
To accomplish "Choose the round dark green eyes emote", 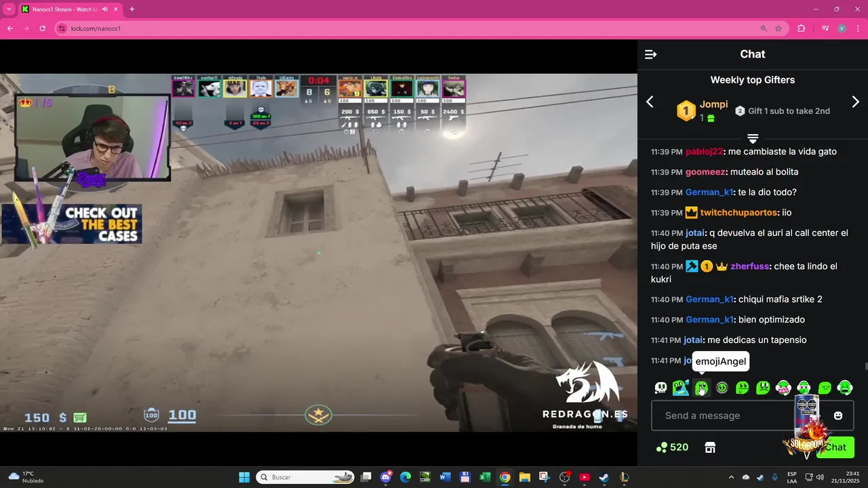I will point(722,388).
